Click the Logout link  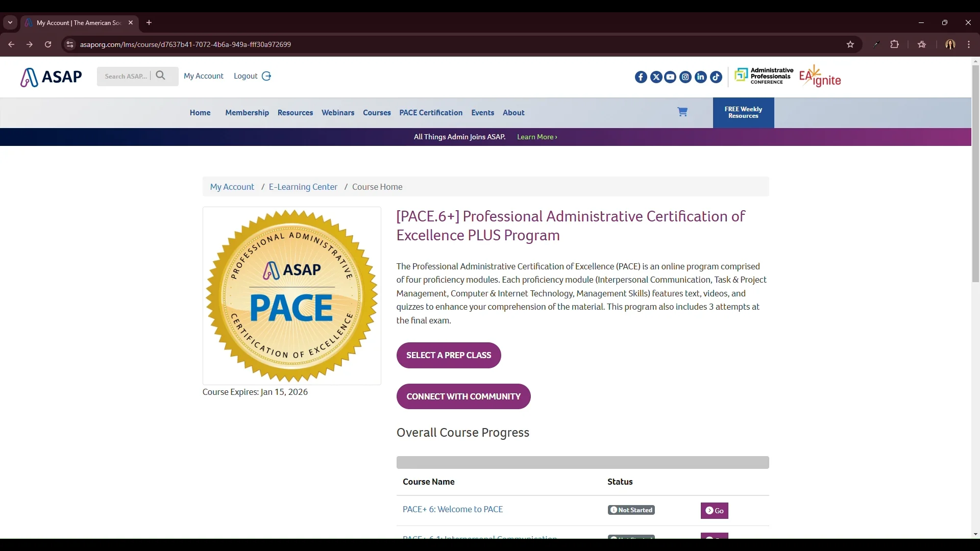tap(252, 76)
